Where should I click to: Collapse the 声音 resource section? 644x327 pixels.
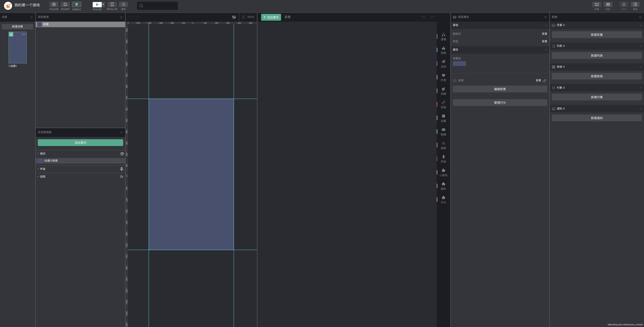click(x=38, y=169)
